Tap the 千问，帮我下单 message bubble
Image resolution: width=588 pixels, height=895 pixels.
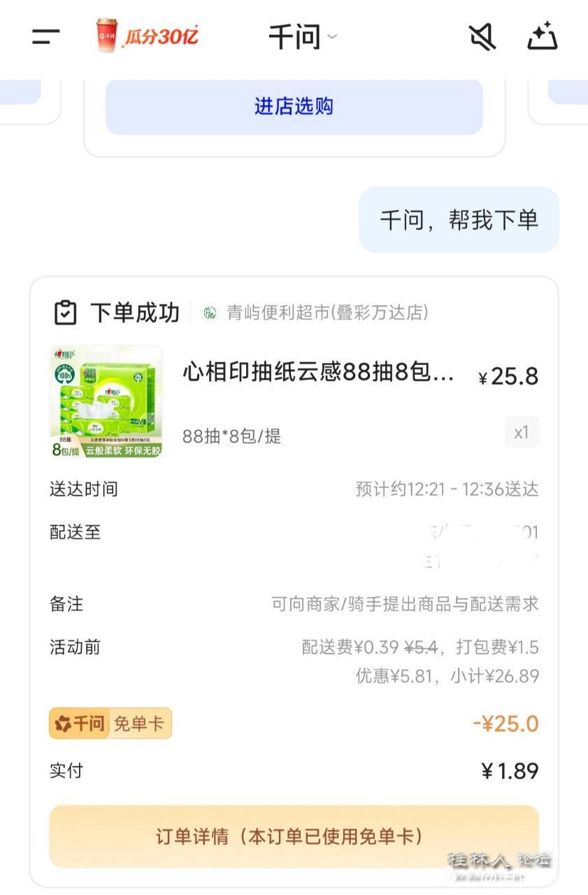click(x=459, y=220)
